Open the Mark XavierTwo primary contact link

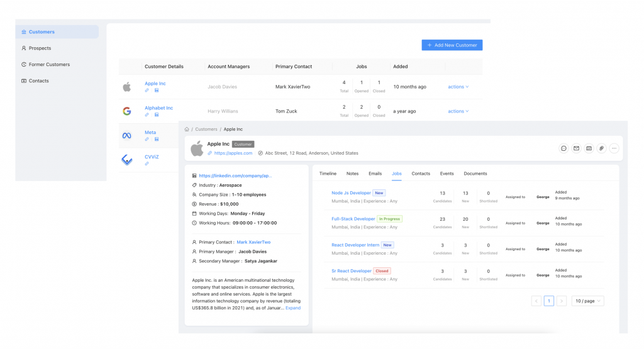253,242
